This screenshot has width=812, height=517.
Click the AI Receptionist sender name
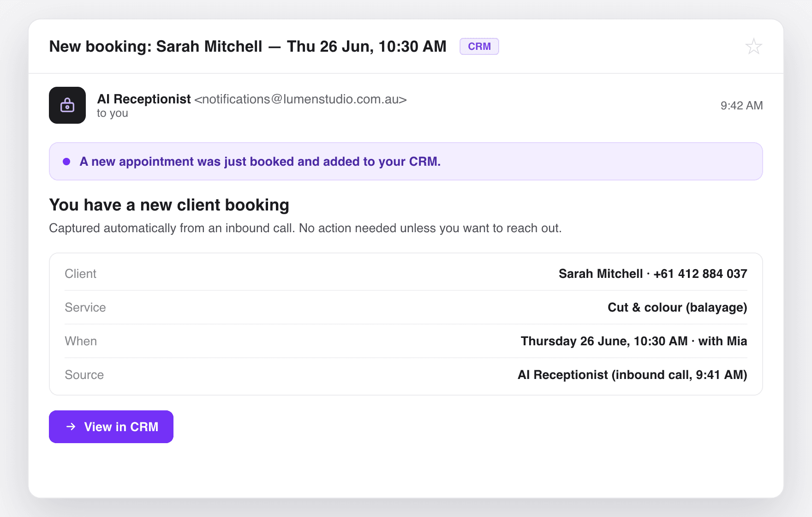pyautogui.click(x=144, y=99)
